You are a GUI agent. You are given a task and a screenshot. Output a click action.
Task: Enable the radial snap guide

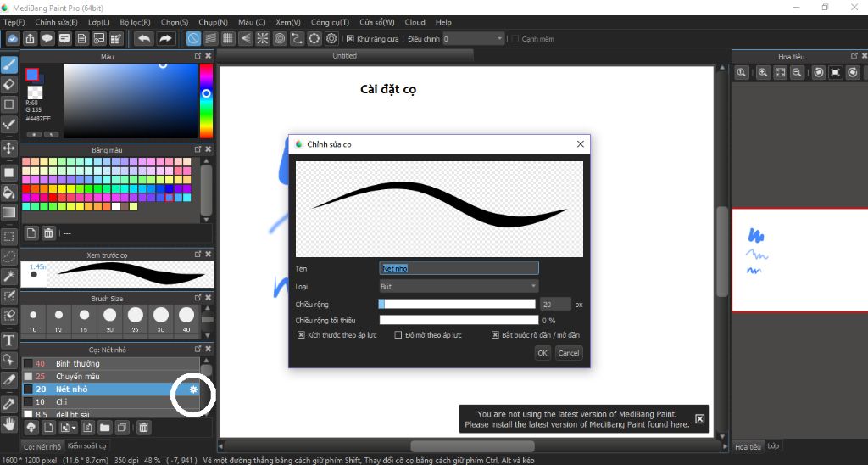[263, 39]
